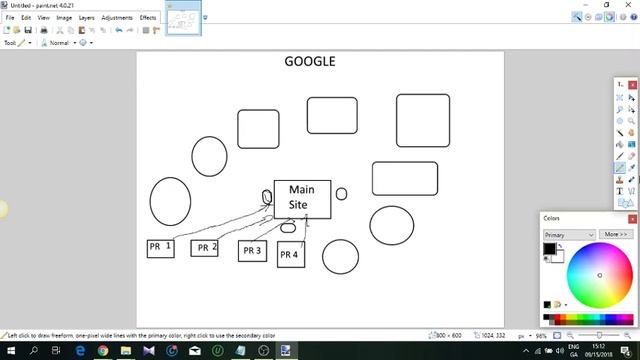640x360 pixels.
Task: Click the Open file toolbar icon
Action: point(17,30)
